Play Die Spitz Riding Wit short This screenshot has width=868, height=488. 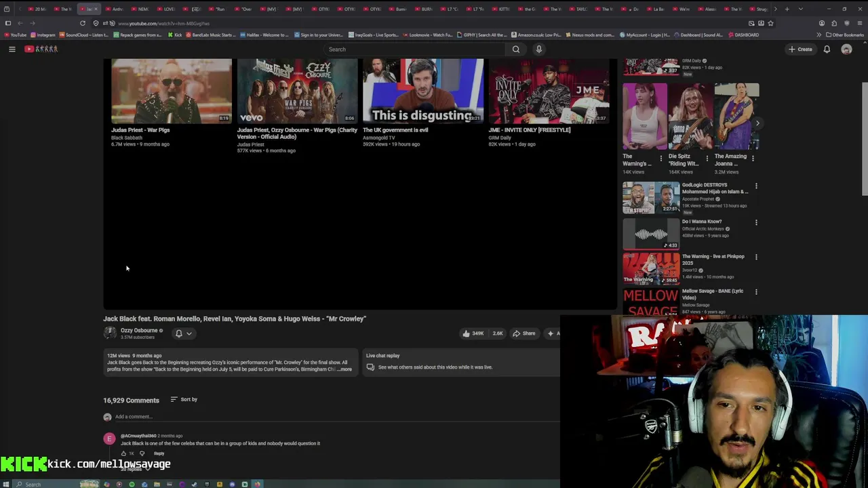pos(690,116)
